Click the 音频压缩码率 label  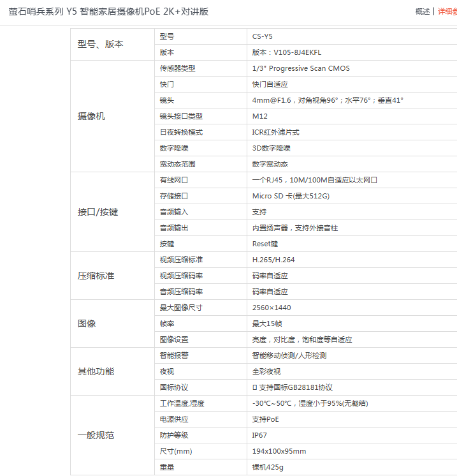[181, 292]
